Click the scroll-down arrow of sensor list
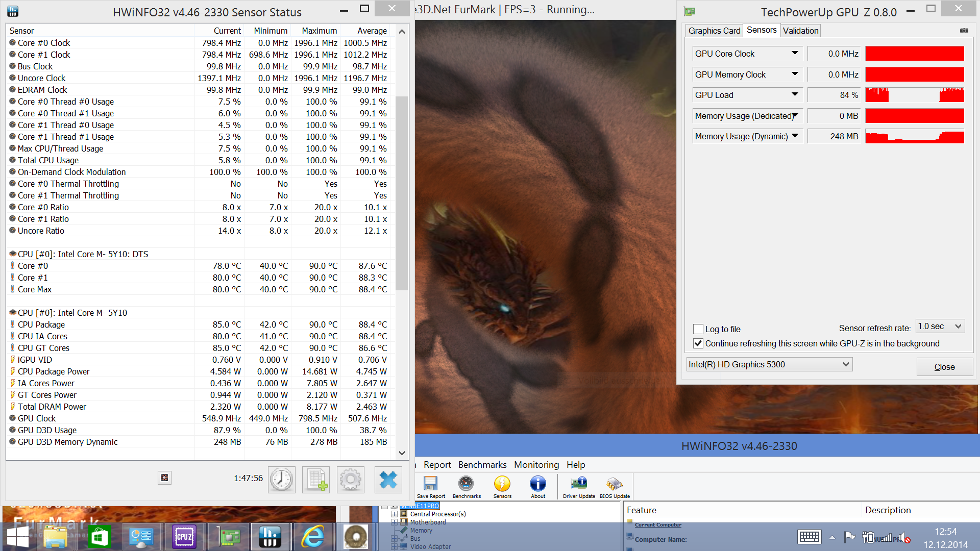Viewport: 980px width, 551px height. tap(402, 453)
